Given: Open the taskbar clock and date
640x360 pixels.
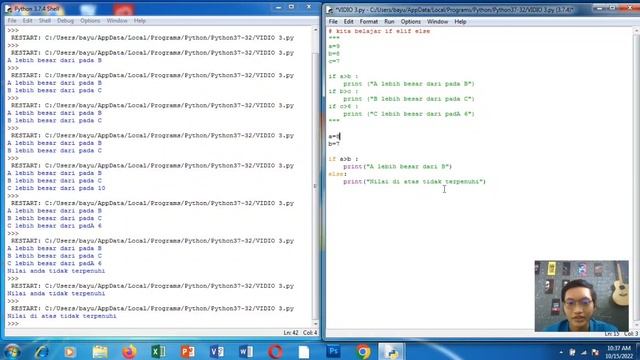Looking at the screenshot, I should 619,352.
